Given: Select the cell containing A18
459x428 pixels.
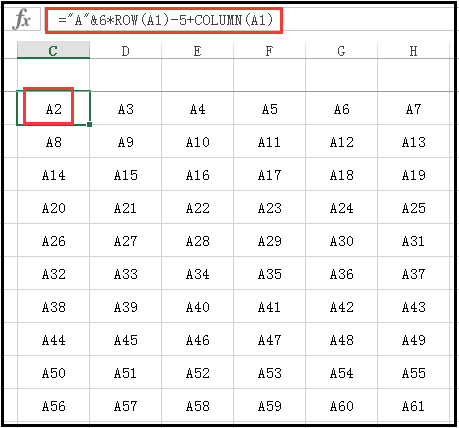Looking at the screenshot, I should pos(341,174).
